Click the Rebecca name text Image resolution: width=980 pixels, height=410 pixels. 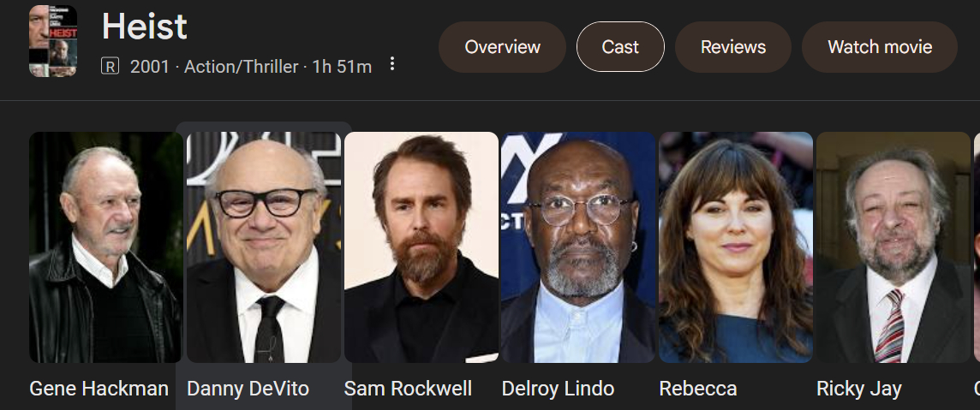pos(698,389)
